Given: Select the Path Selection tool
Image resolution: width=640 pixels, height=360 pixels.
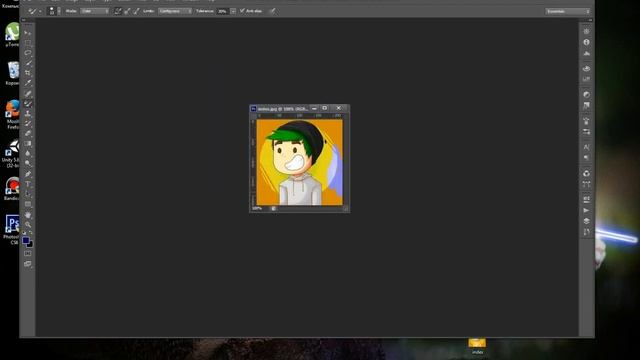Looking at the screenshot, I should [28, 194].
